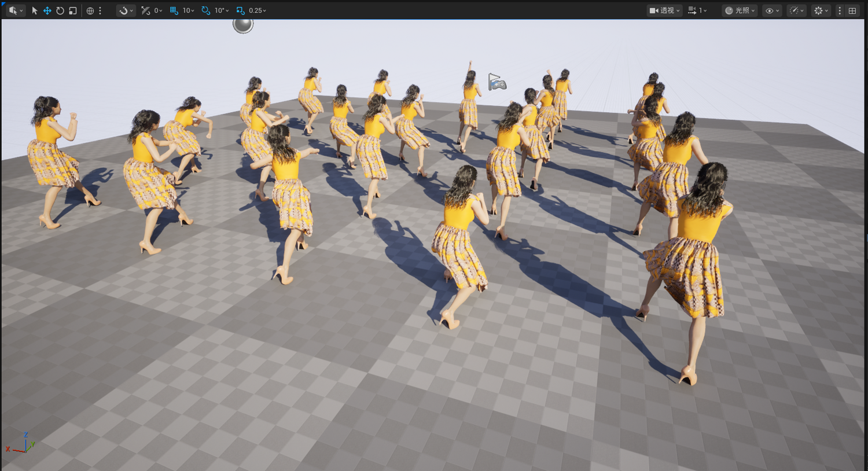The width and height of the screenshot is (868, 471).
Task: Open the viewport performance scalability gauge menu
Action: coord(797,10)
